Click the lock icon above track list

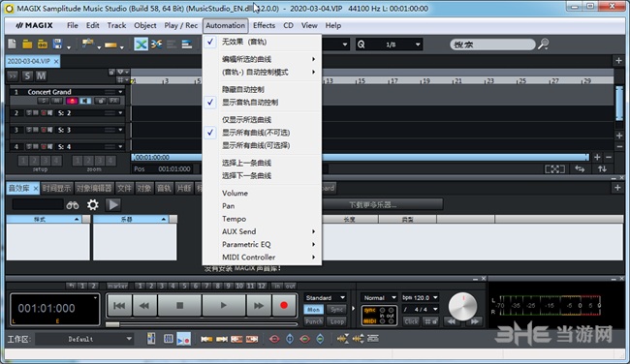(111, 73)
